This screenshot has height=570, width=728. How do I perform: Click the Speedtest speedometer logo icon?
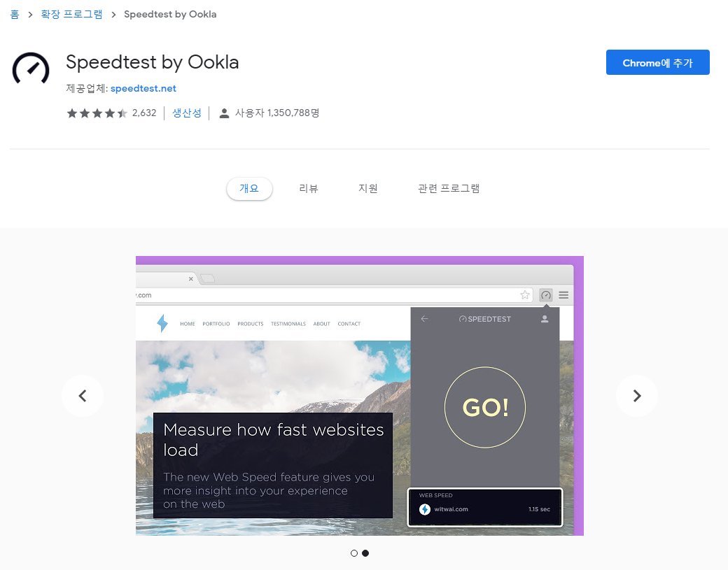[x=31, y=69]
